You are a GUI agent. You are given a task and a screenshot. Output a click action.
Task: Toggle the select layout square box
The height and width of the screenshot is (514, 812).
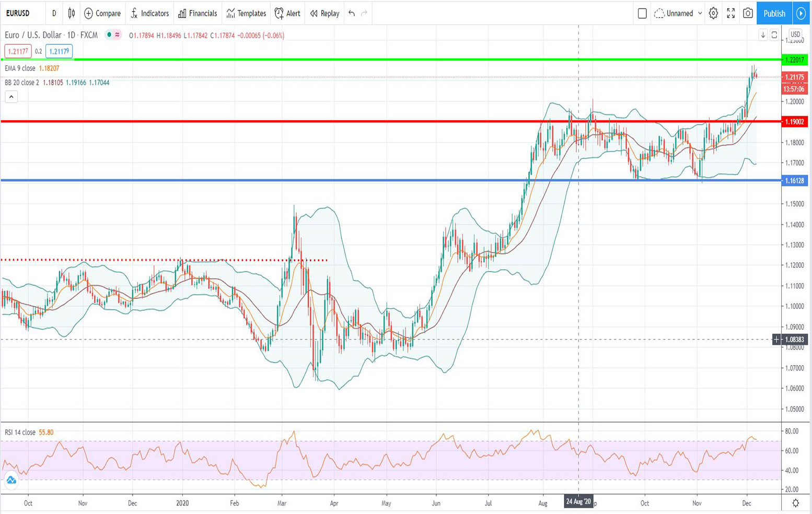click(x=642, y=14)
